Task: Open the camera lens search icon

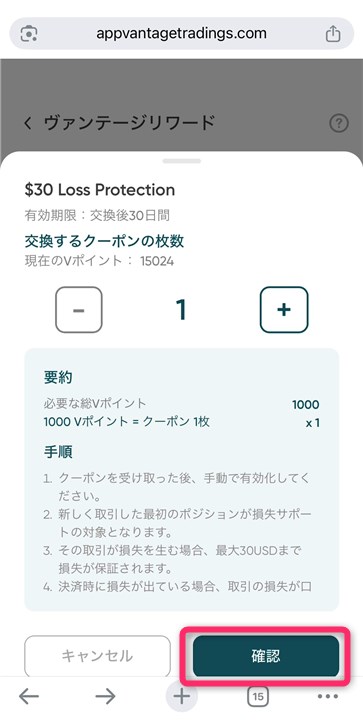Action: tap(29, 34)
